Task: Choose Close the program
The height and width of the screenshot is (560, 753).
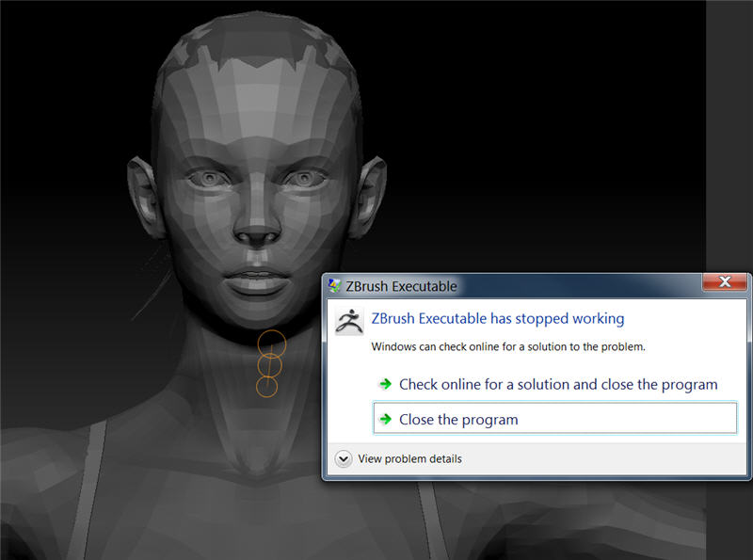Action: 458,418
